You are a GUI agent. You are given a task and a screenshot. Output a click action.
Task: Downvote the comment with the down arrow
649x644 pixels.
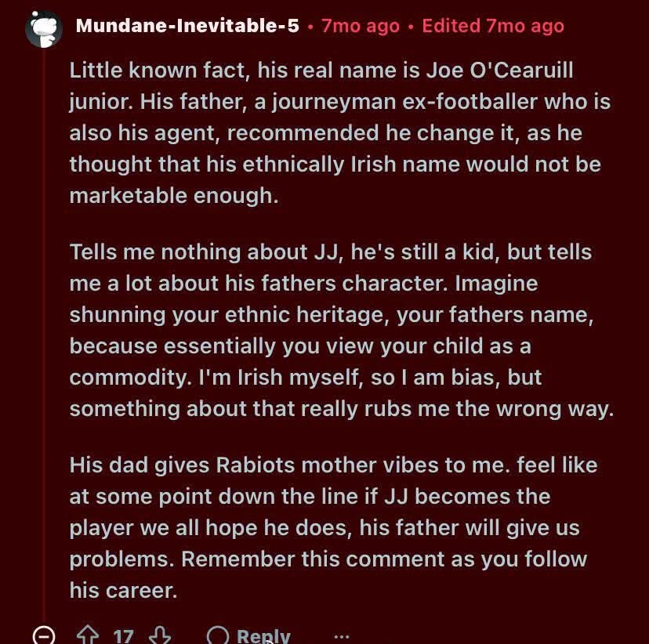pos(160,635)
